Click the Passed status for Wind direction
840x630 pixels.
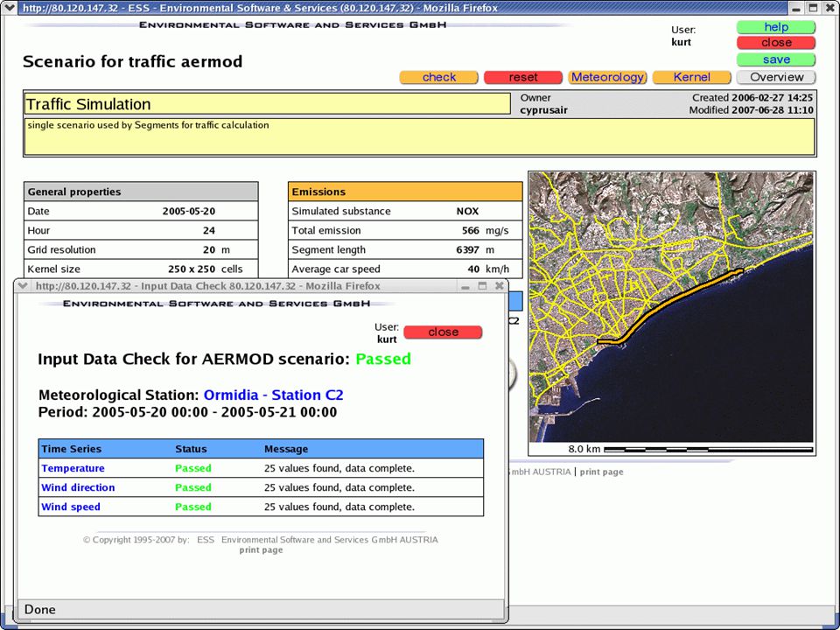point(193,487)
